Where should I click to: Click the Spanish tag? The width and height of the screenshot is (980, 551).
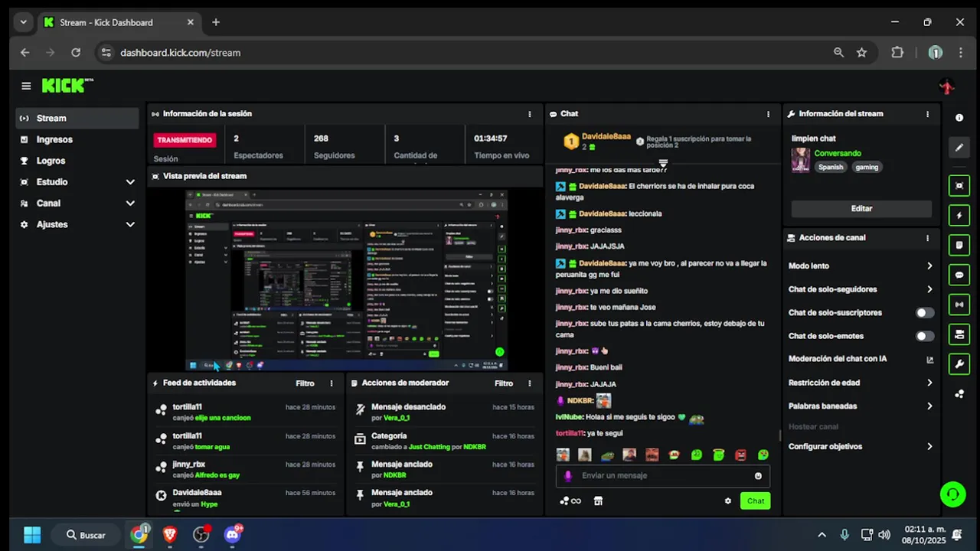point(830,167)
